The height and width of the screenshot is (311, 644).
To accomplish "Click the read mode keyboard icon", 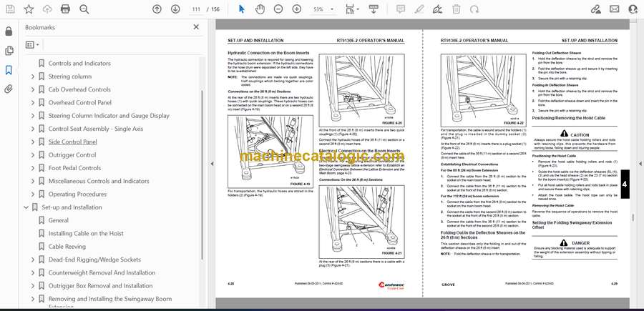I will pos(374,9).
